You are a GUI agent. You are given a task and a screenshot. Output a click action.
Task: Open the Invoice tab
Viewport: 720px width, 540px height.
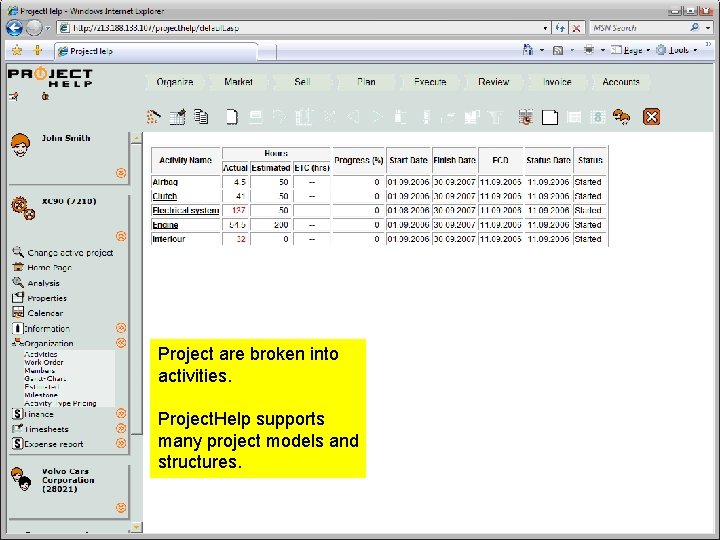[x=557, y=82]
